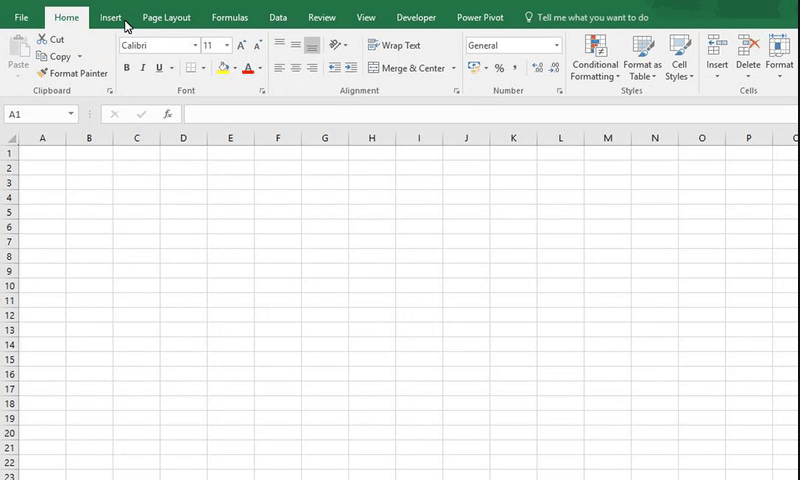Click the Copy button
The height and width of the screenshot is (480, 800).
[x=54, y=57]
